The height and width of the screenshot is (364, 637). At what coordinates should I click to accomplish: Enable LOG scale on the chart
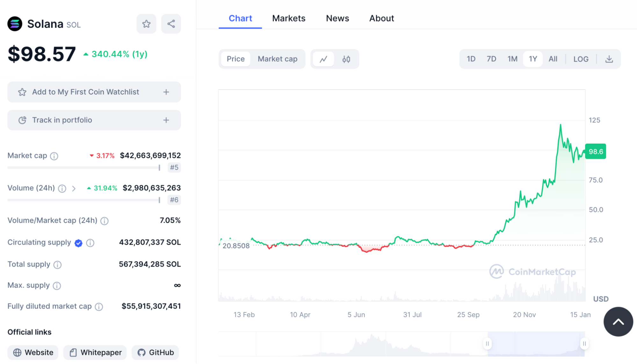581,59
